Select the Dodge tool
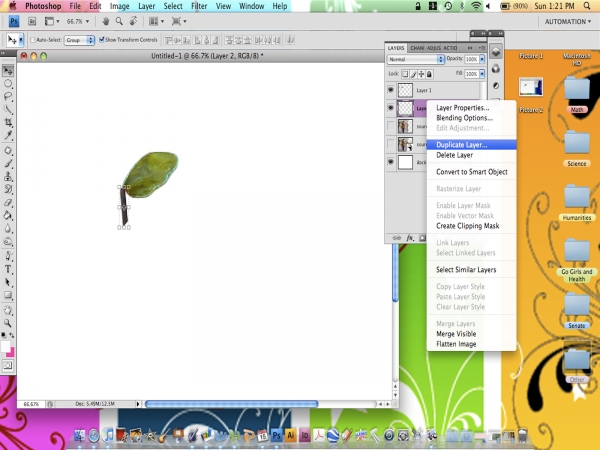 8,242
